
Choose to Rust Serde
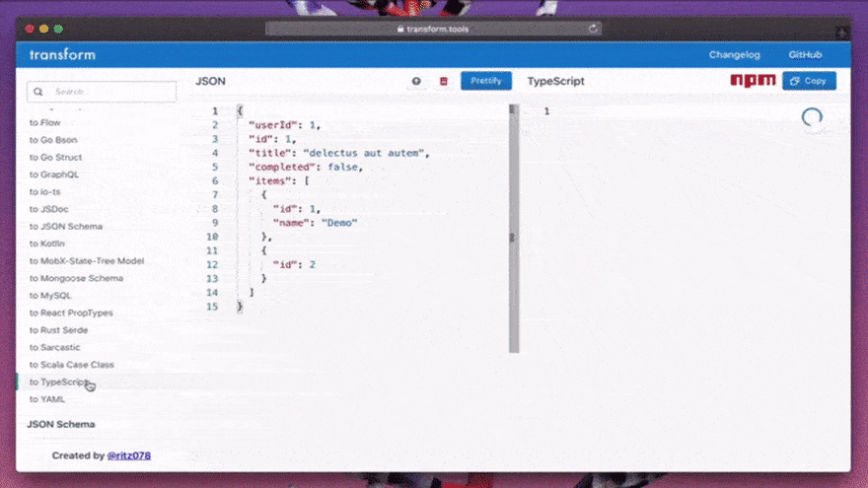tap(58, 329)
